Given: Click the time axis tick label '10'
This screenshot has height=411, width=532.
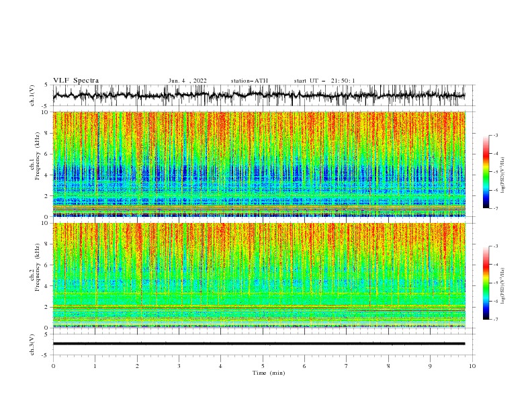Looking at the screenshot, I should pyautogui.click(x=472, y=366).
